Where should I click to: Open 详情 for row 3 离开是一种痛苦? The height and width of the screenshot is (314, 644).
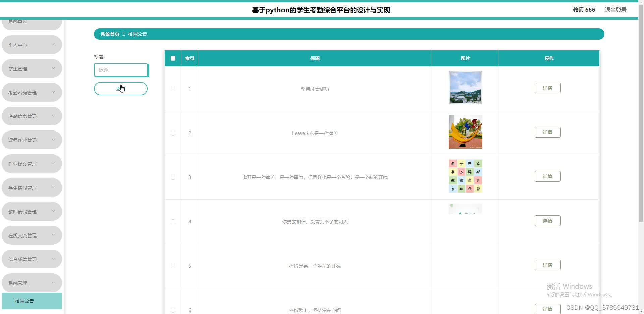pos(547,176)
